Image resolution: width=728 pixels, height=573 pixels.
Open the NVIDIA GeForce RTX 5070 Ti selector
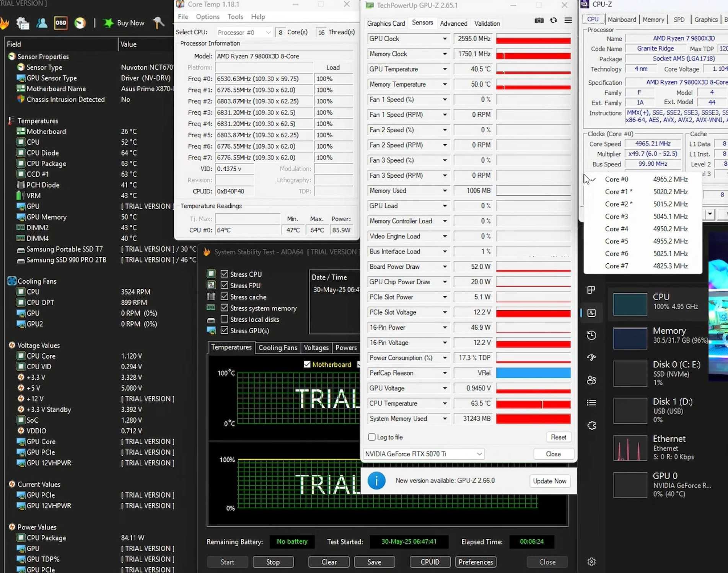[423, 454]
